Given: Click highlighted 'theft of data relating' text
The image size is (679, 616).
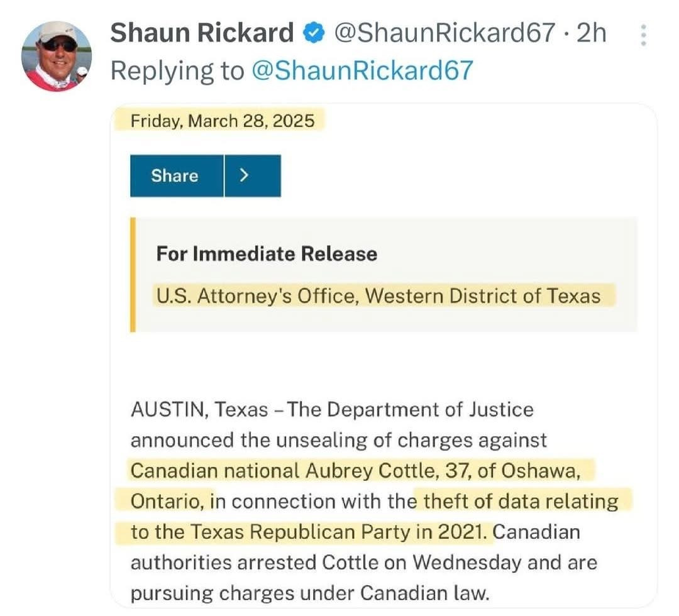Looking at the screenshot, I should pyautogui.click(x=520, y=501).
